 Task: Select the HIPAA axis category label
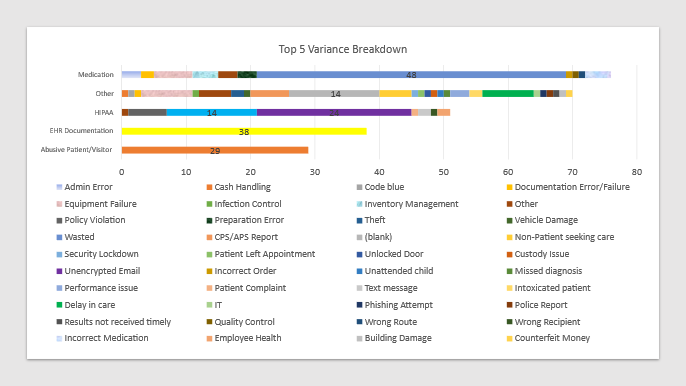104,112
